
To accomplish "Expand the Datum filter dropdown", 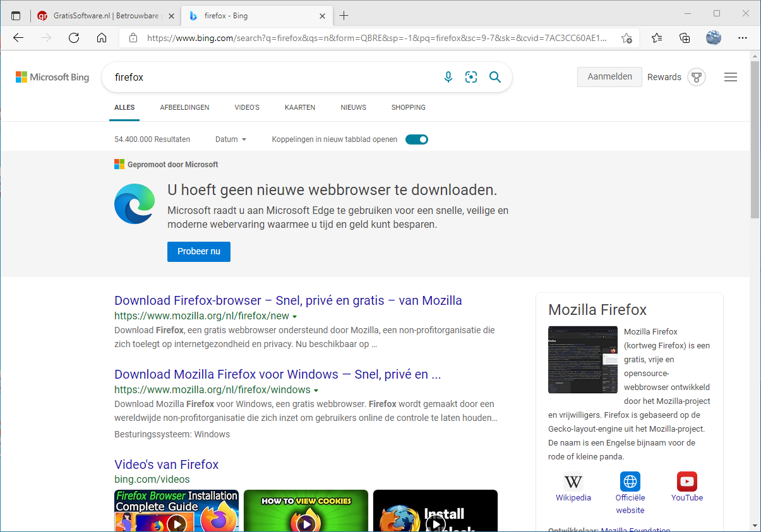I will coord(231,139).
